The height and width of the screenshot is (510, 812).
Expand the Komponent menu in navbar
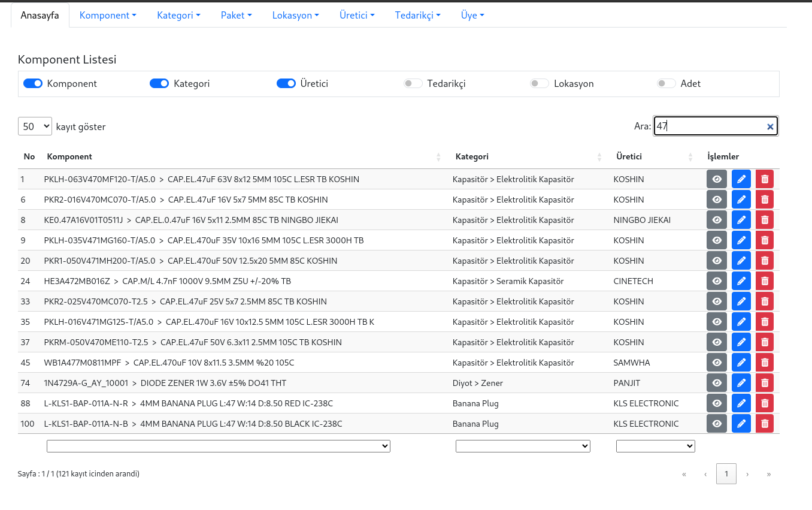pos(108,15)
